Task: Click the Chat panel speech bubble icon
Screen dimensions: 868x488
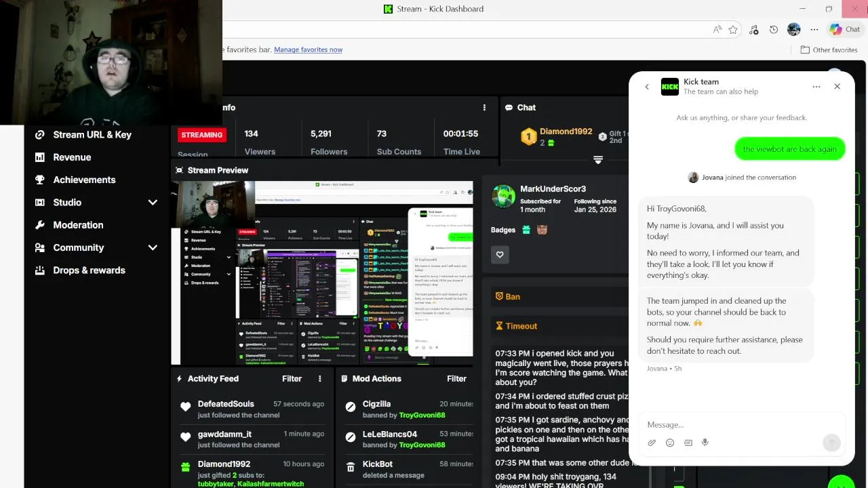Action: pyautogui.click(x=509, y=108)
